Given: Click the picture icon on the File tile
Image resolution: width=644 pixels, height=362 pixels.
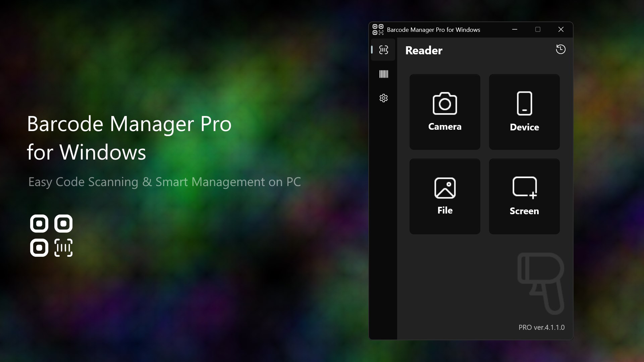Looking at the screenshot, I should pos(445,188).
